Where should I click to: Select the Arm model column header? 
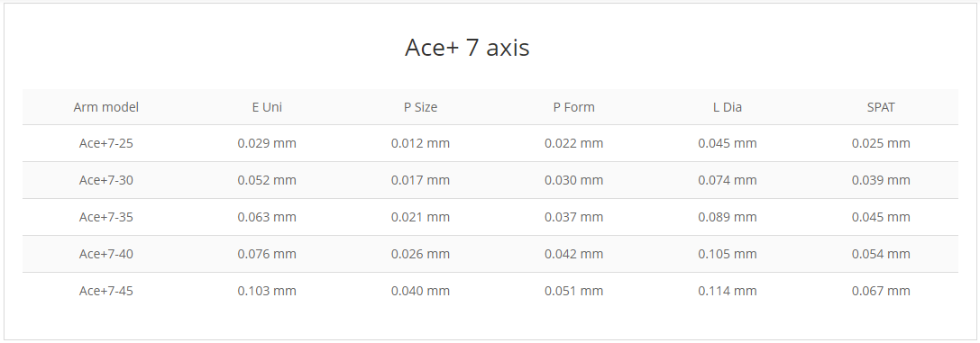(x=106, y=107)
